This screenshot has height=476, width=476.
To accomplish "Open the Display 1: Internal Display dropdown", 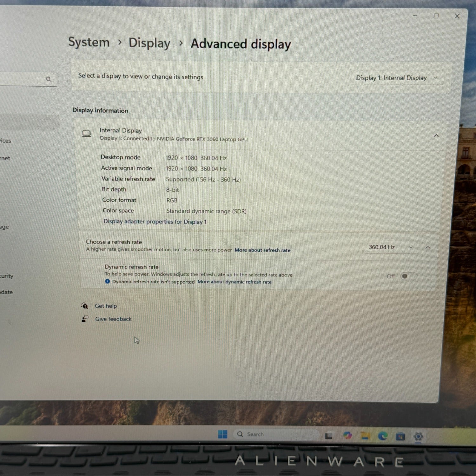I will pyautogui.click(x=396, y=78).
